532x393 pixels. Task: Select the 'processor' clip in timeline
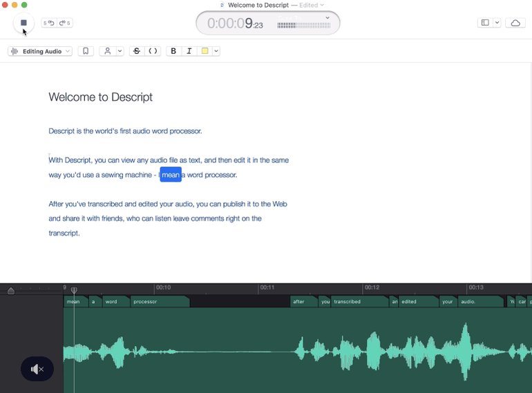(160, 301)
